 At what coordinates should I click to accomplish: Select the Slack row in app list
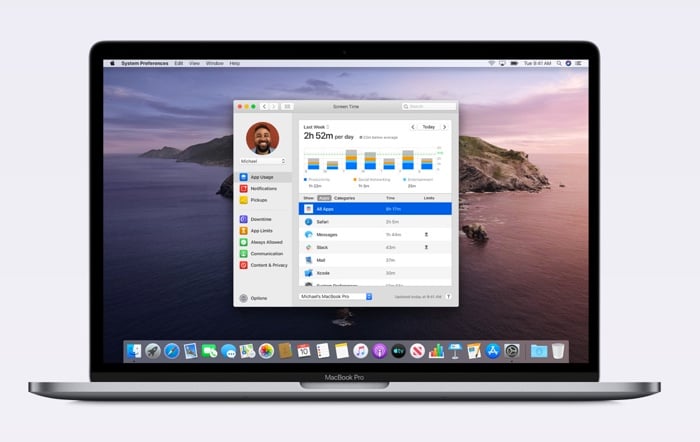point(375,247)
